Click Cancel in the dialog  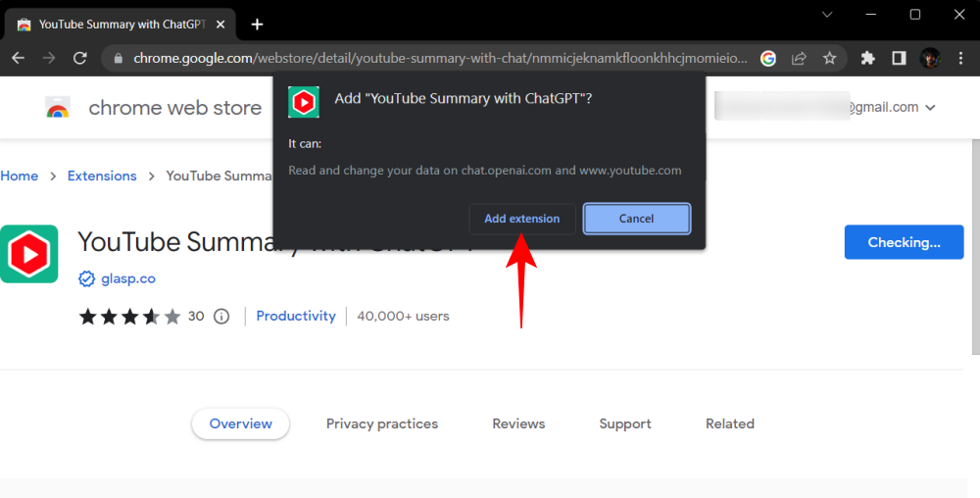point(636,219)
